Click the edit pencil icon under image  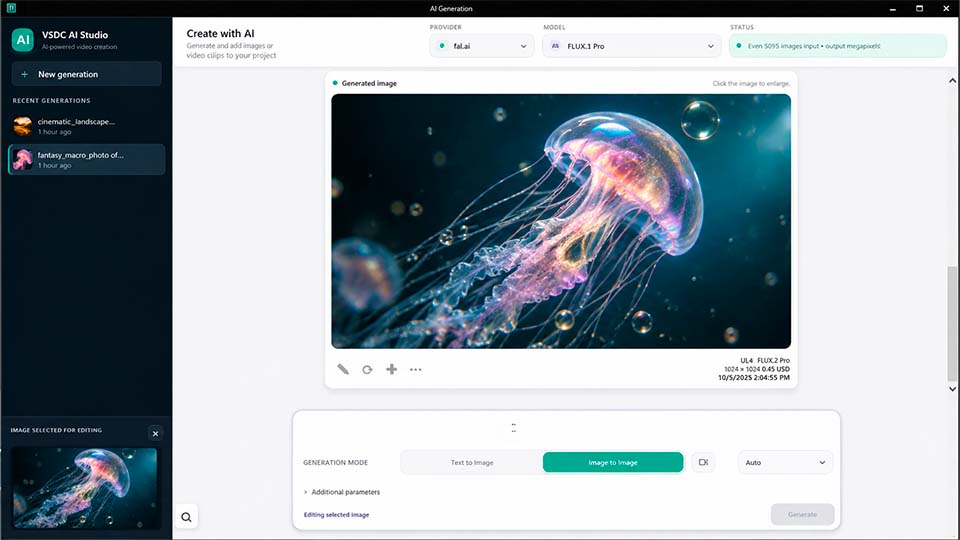343,369
